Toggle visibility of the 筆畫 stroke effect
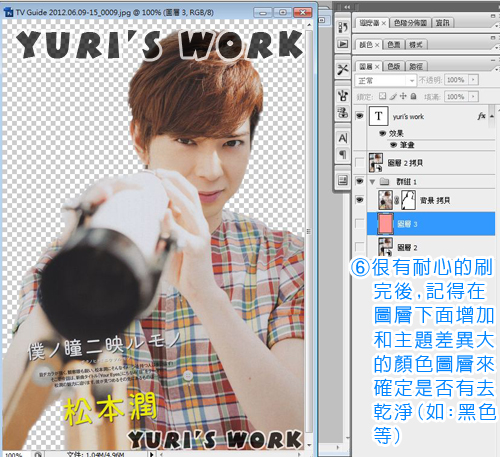The width and height of the screenshot is (500, 457). 394,145
